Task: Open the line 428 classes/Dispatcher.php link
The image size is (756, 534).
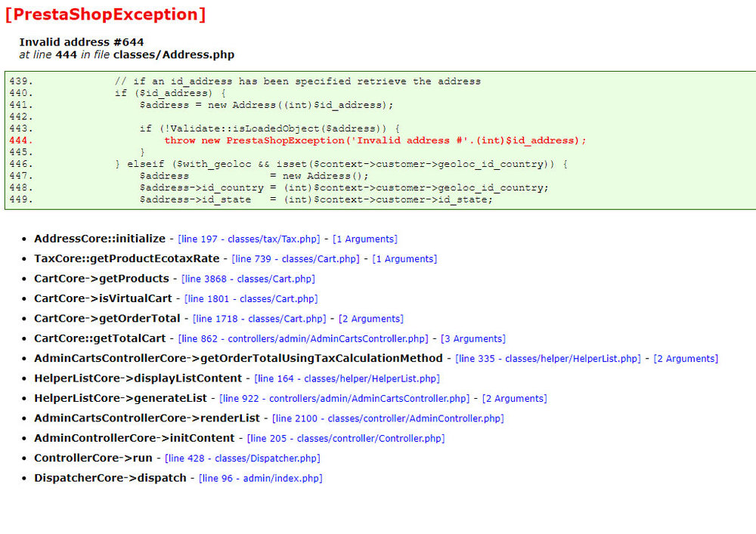Action: 243,458
